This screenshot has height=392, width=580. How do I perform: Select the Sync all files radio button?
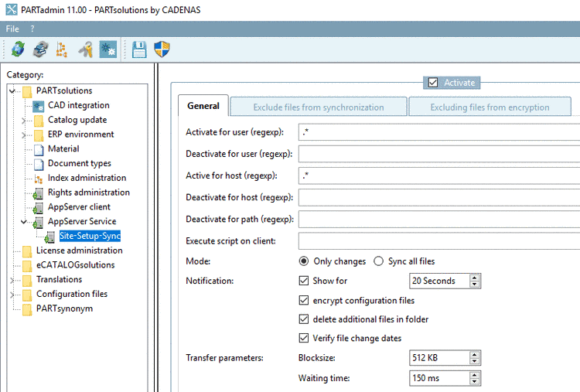378,261
